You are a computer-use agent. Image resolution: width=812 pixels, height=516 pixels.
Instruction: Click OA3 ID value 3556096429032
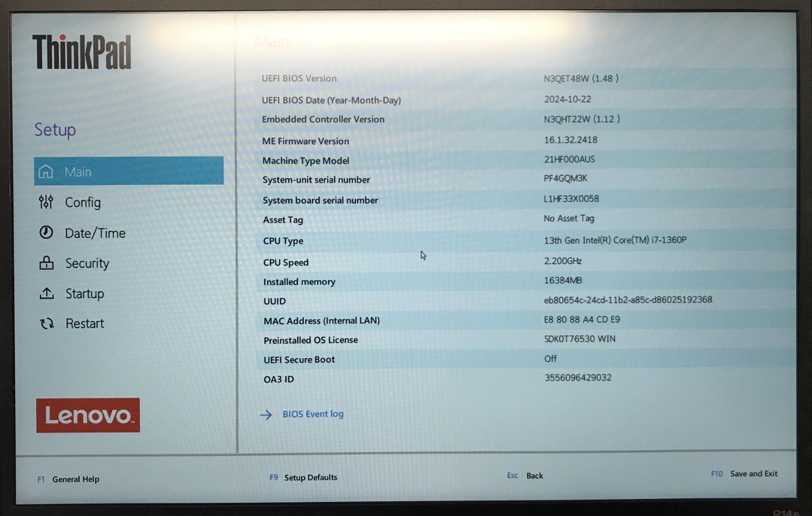[578, 377]
